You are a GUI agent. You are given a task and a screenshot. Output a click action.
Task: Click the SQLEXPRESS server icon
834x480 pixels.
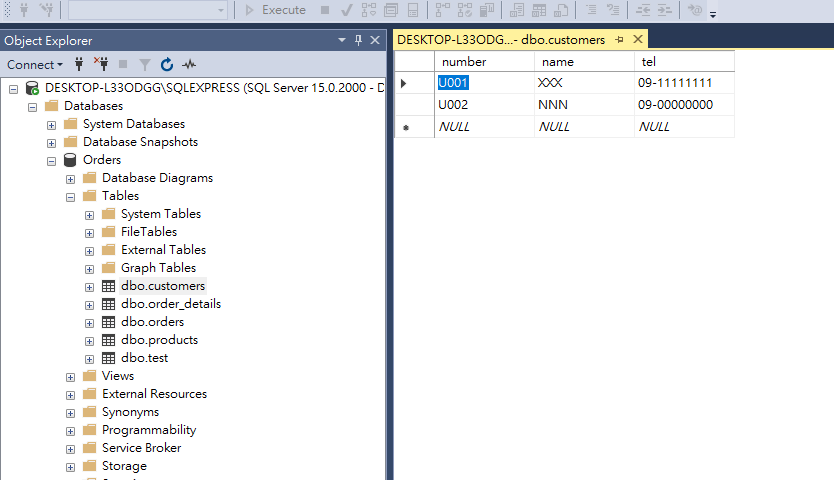(x=33, y=88)
